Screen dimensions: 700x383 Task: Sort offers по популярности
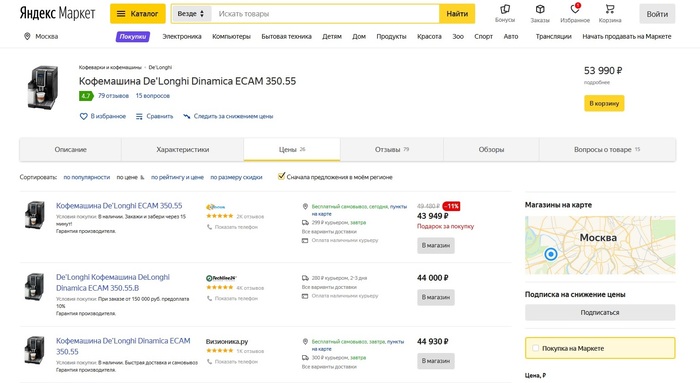[87, 177]
